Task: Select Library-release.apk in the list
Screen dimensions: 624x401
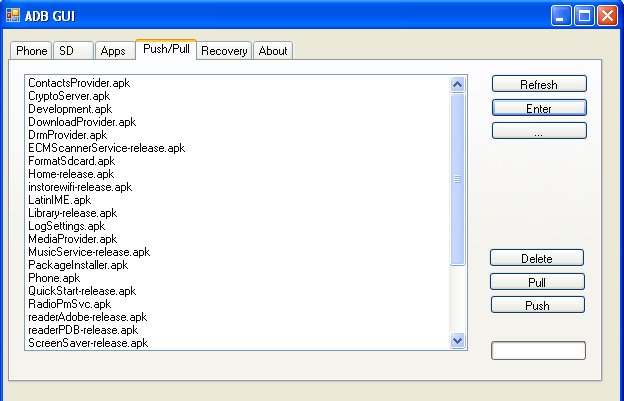Action: 238,213
